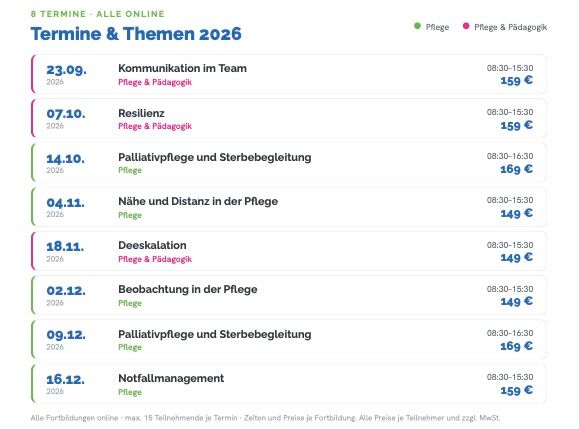Click the Pflege tag under Notfallmanagement
Screen dimensions: 579x429
130,392
